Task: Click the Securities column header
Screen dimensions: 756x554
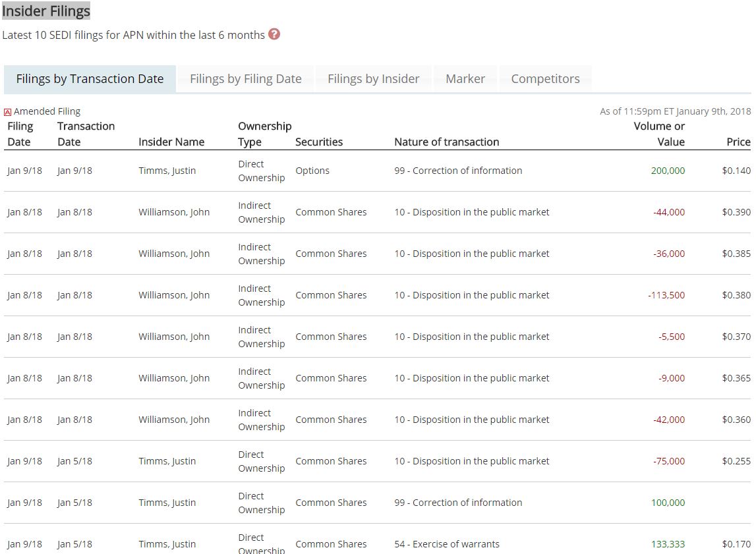Action: pos(319,142)
